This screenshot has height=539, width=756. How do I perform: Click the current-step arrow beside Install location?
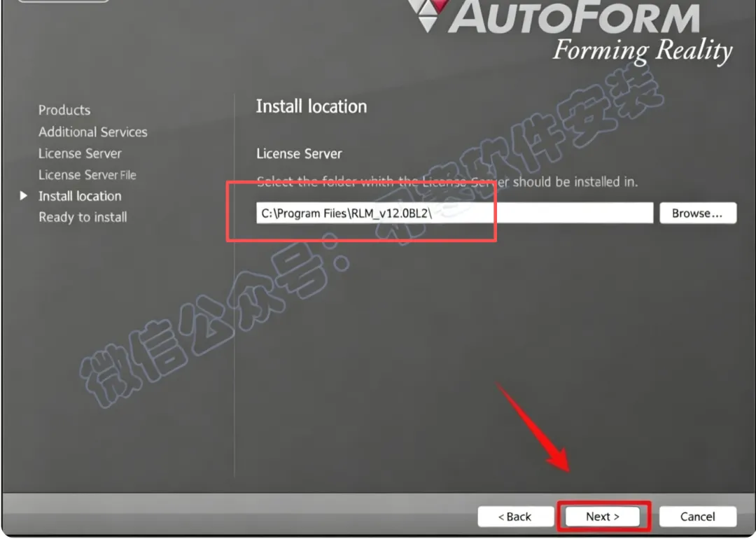coord(23,196)
